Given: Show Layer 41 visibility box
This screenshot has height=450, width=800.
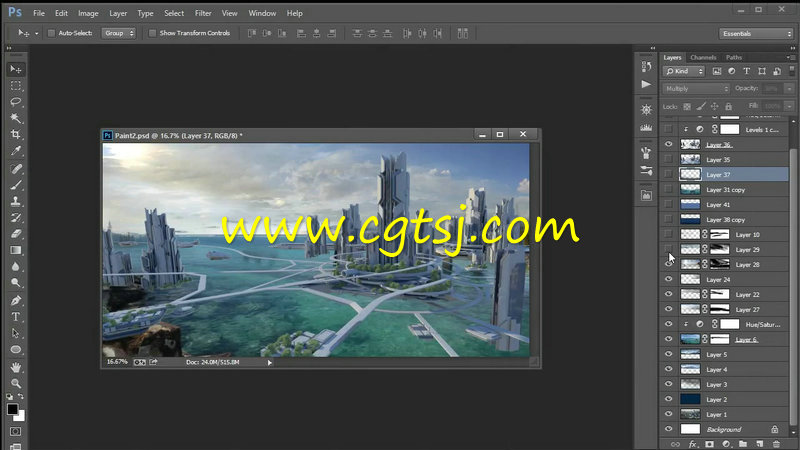Looking at the screenshot, I should 668,204.
